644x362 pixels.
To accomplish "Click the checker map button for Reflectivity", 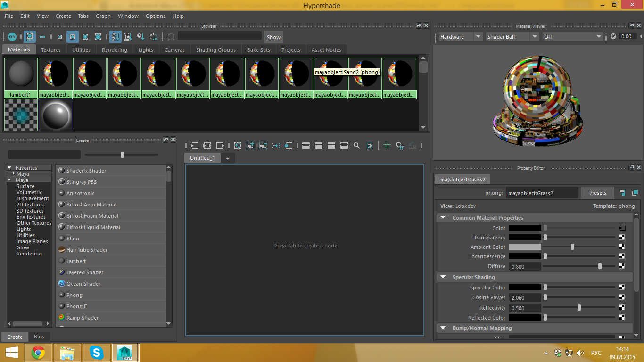I will [622, 308].
